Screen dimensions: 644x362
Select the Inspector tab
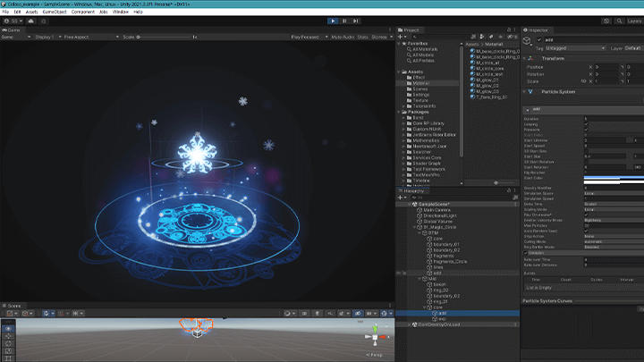coord(536,30)
